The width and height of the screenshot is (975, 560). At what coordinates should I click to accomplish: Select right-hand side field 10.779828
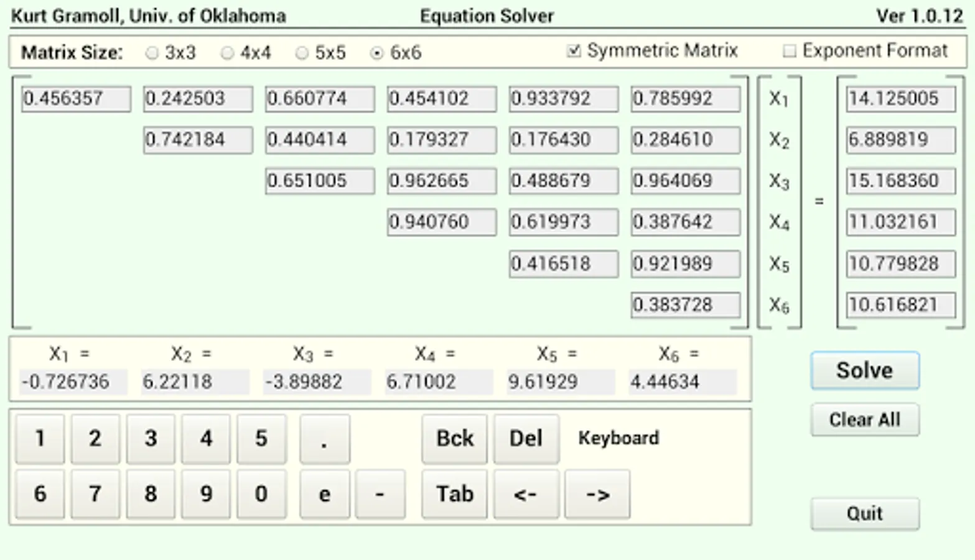pyautogui.click(x=901, y=264)
